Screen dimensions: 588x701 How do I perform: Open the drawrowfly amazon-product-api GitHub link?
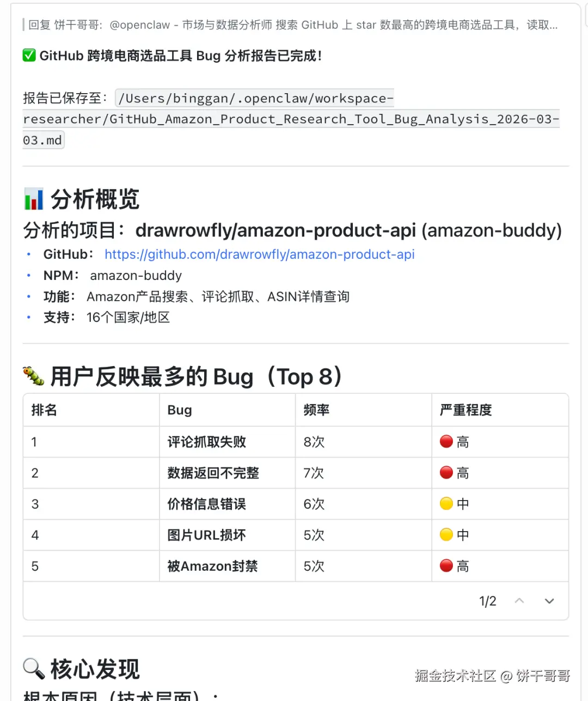click(x=259, y=254)
